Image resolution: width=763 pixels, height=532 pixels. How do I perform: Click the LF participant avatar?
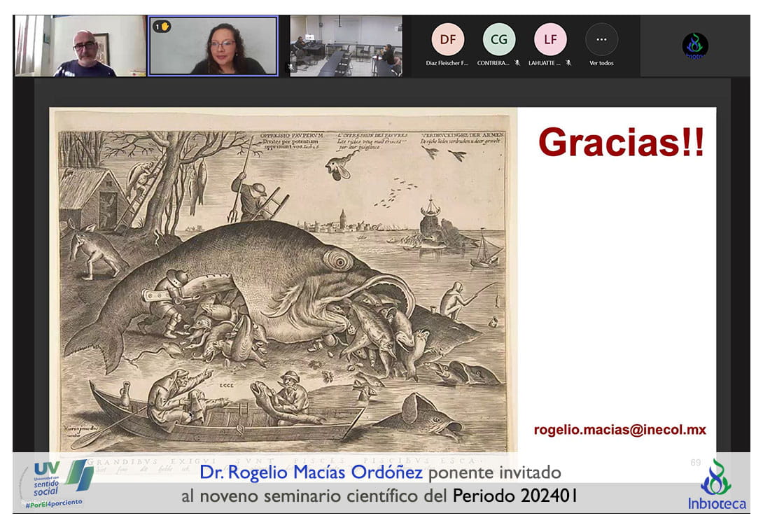550,39
